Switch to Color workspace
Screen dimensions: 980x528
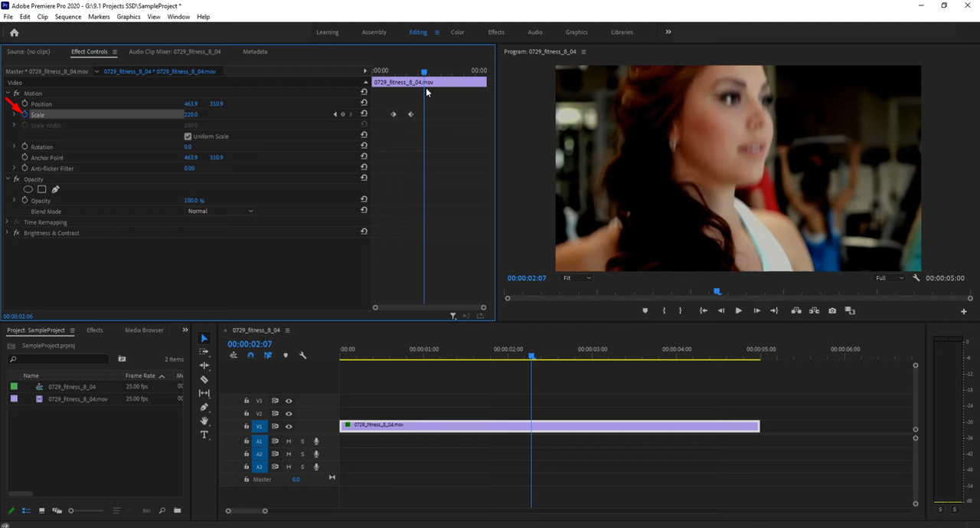[457, 32]
